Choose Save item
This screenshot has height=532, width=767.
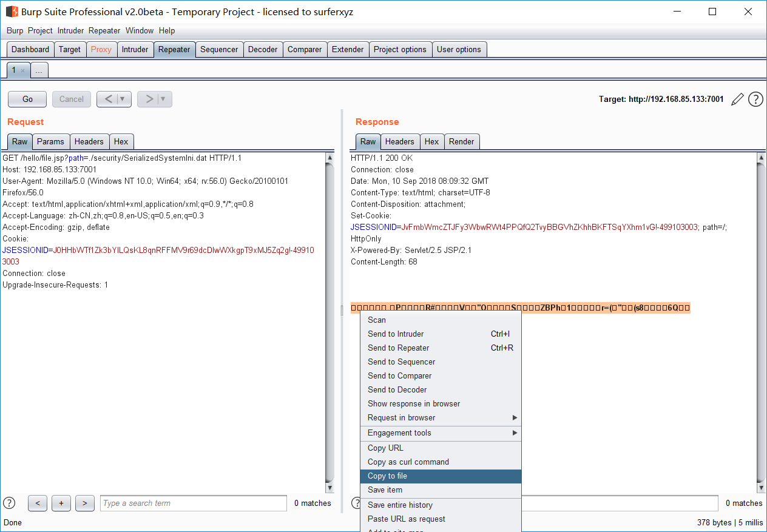tap(441, 490)
